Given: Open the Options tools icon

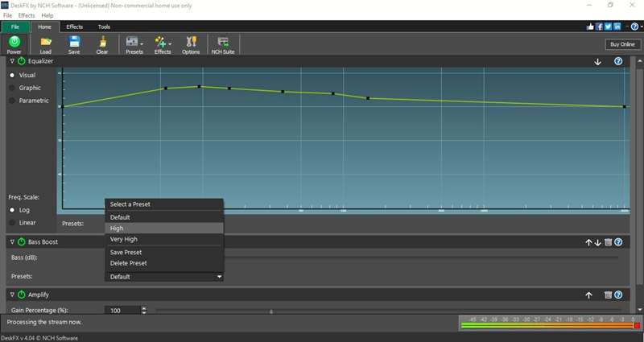Looking at the screenshot, I should click(191, 44).
